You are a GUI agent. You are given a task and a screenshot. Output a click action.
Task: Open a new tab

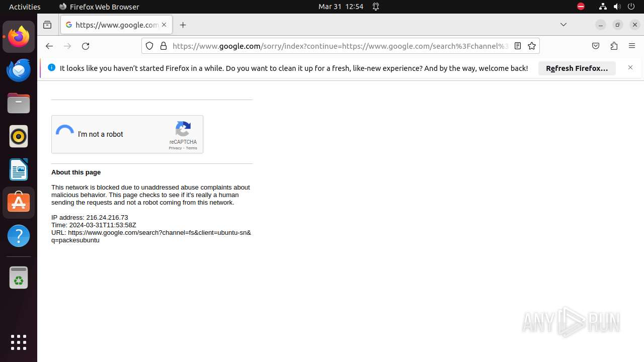183,25
